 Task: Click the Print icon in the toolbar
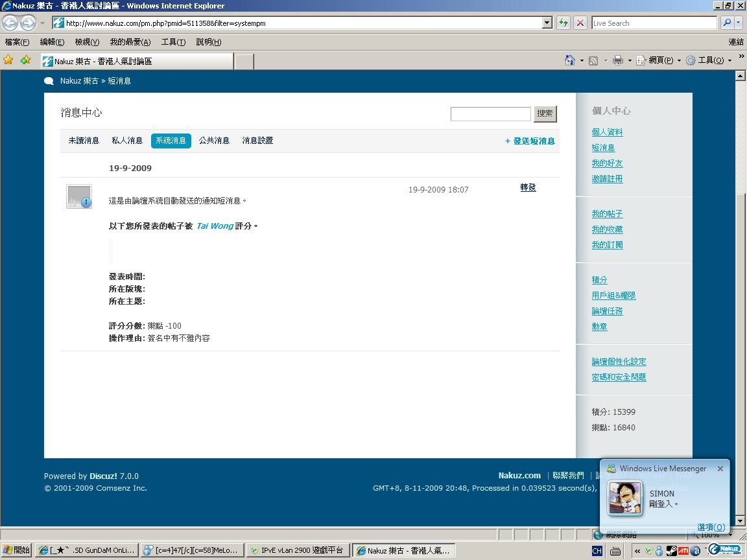[618, 60]
